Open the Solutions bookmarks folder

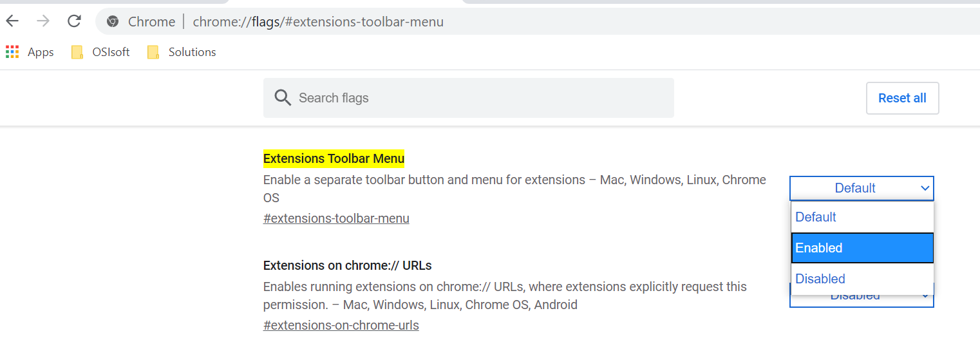tap(182, 52)
